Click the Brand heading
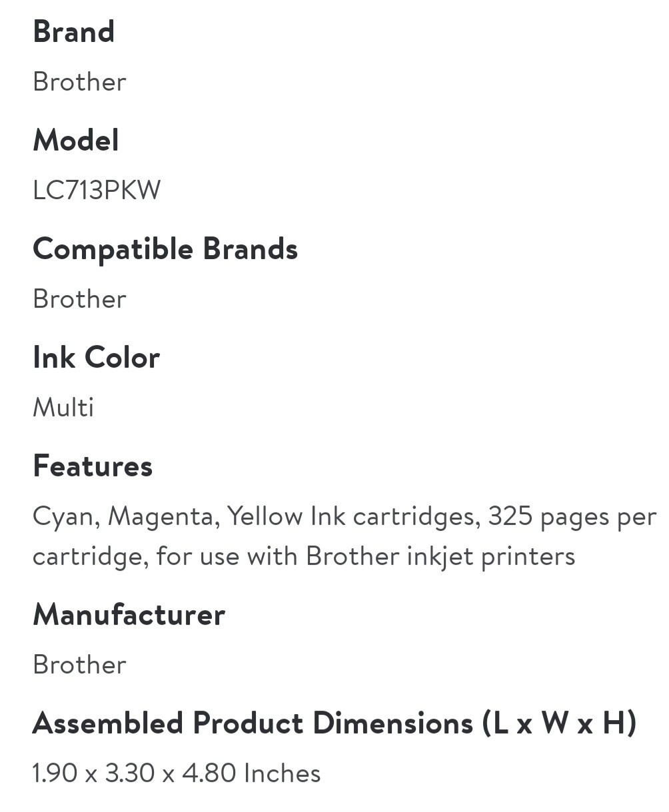Image resolution: width=669 pixels, height=812 pixels. [x=73, y=32]
